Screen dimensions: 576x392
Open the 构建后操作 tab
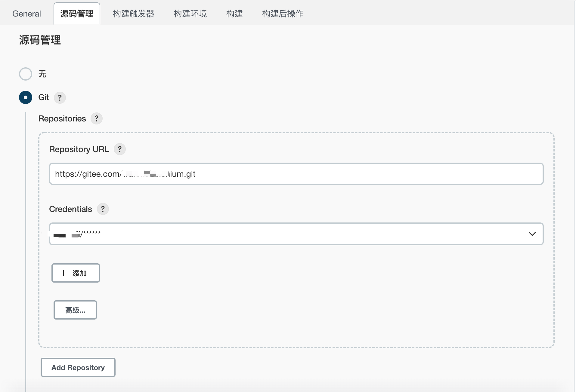click(x=282, y=14)
